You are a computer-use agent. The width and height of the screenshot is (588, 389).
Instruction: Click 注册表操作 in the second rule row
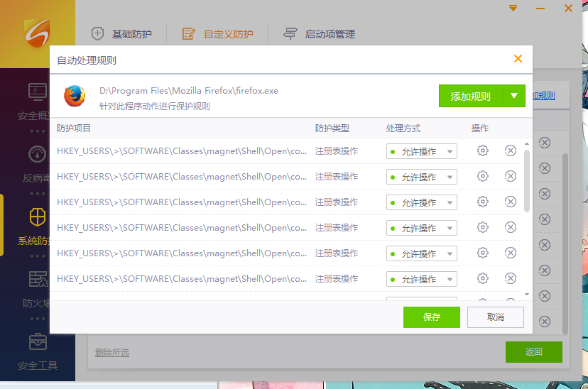(x=337, y=177)
